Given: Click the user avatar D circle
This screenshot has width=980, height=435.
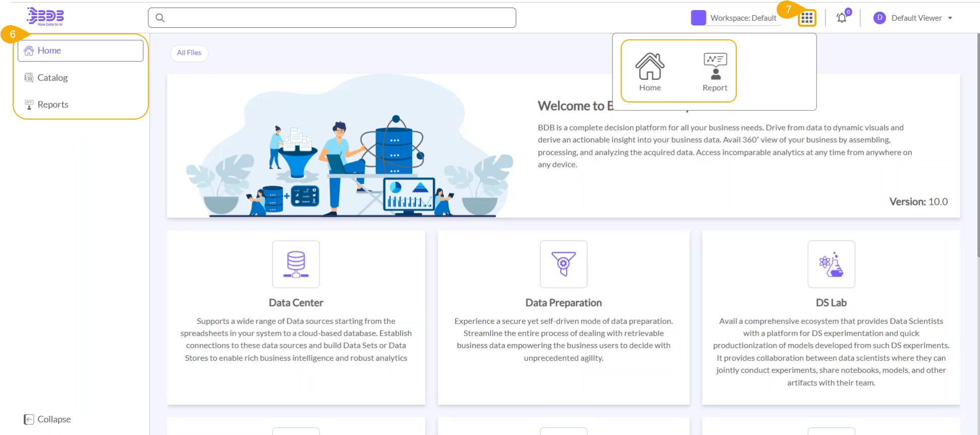Looking at the screenshot, I should 879,18.
